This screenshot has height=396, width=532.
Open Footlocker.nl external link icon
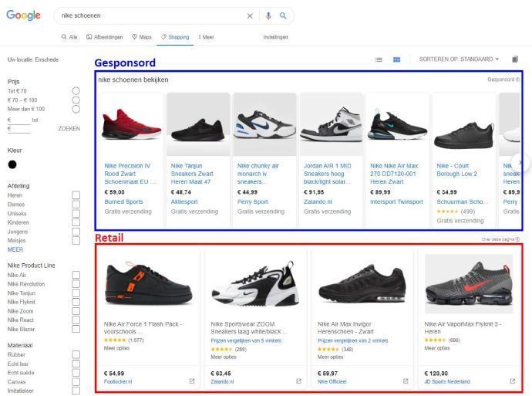point(192,381)
